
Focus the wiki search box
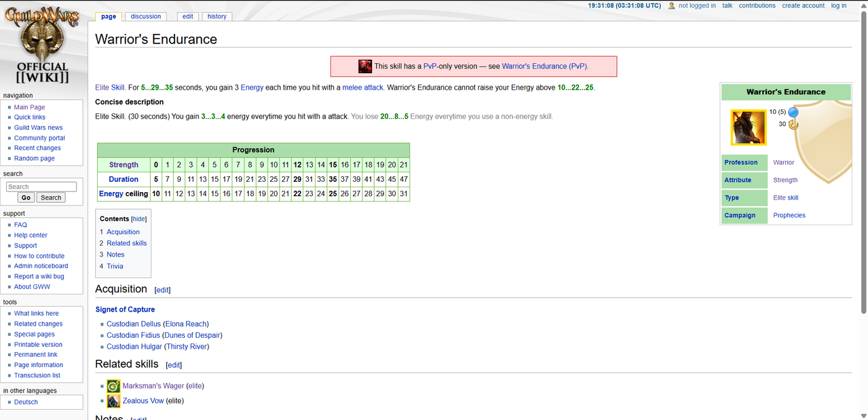(41, 187)
